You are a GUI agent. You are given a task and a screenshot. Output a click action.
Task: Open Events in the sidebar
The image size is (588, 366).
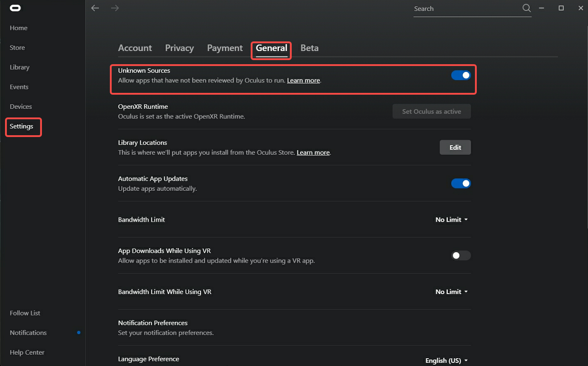coord(19,87)
